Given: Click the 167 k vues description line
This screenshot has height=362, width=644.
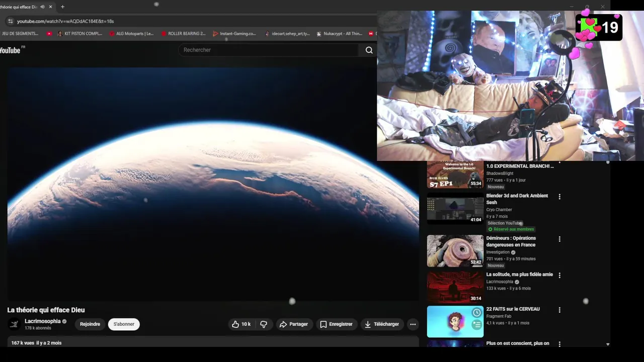Looking at the screenshot, I should pyautogui.click(x=36, y=343).
